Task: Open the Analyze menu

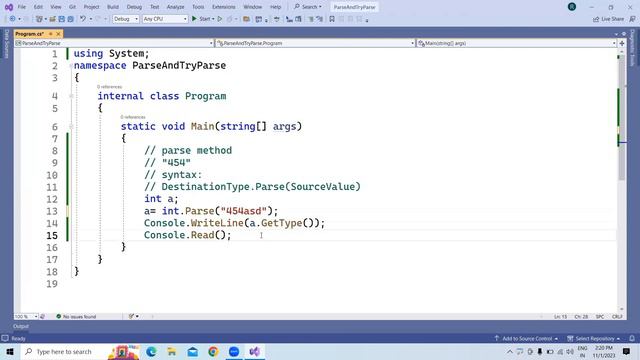Action: pyautogui.click(x=176, y=7)
